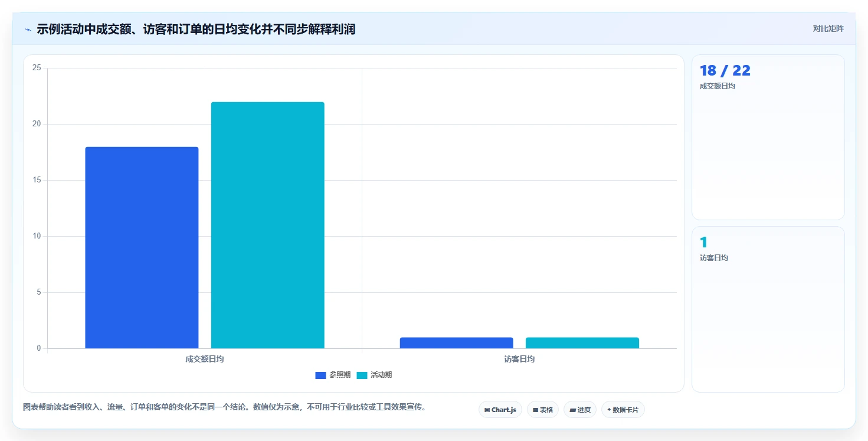
Task: Toggle the 活动期 legend color swatch
Action: (x=362, y=375)
